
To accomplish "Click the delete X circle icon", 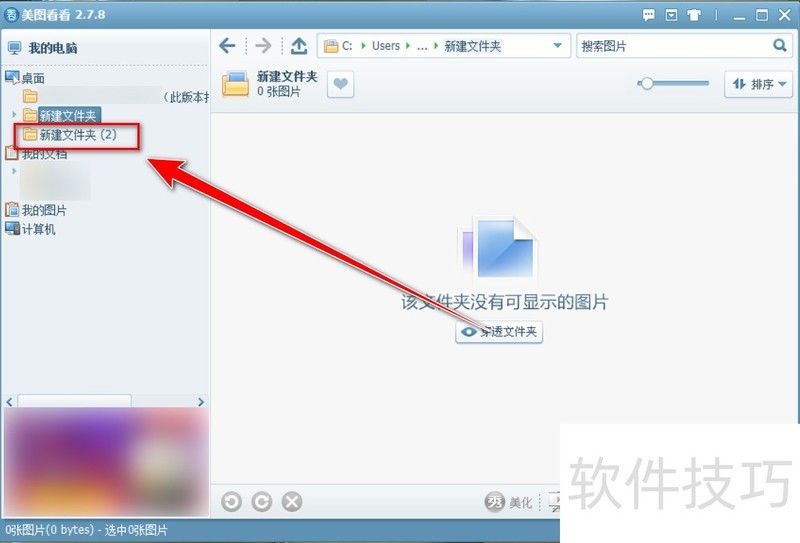I will 292,502.
